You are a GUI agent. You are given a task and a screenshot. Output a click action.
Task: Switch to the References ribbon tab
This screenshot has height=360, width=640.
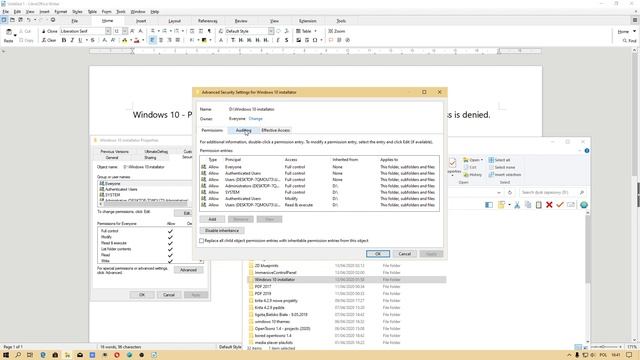tap(207, 21)
